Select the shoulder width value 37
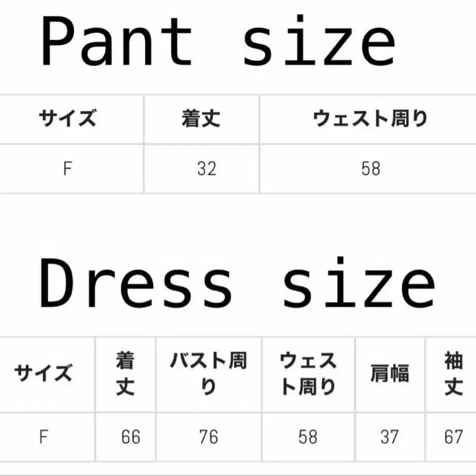This screenshot has width=476, height=476. coord(389,437)
